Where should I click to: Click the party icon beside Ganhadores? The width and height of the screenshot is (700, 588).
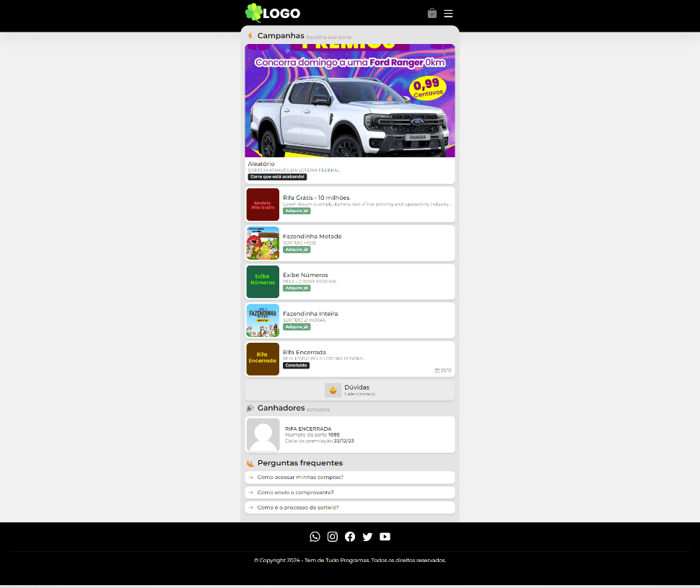click(250, 408)
